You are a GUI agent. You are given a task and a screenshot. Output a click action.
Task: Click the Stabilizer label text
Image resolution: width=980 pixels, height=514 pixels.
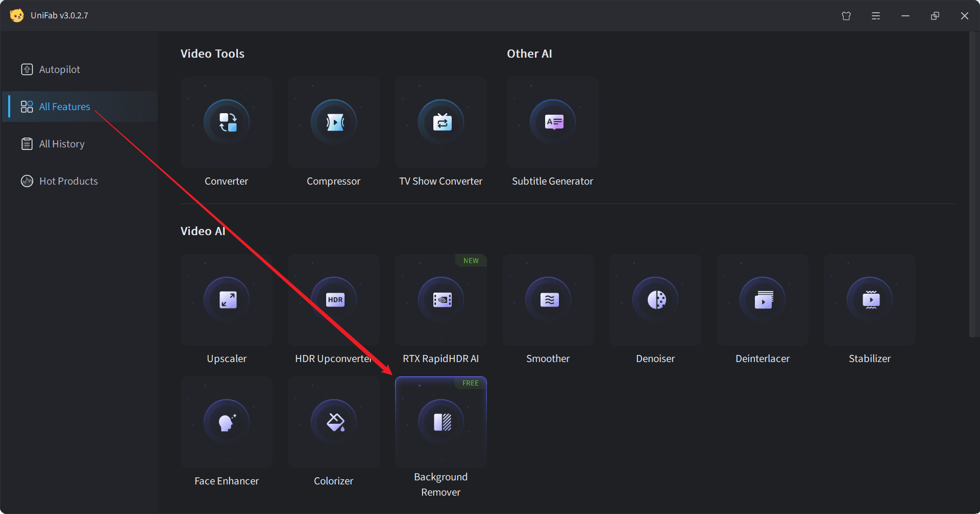click(870, 358)
